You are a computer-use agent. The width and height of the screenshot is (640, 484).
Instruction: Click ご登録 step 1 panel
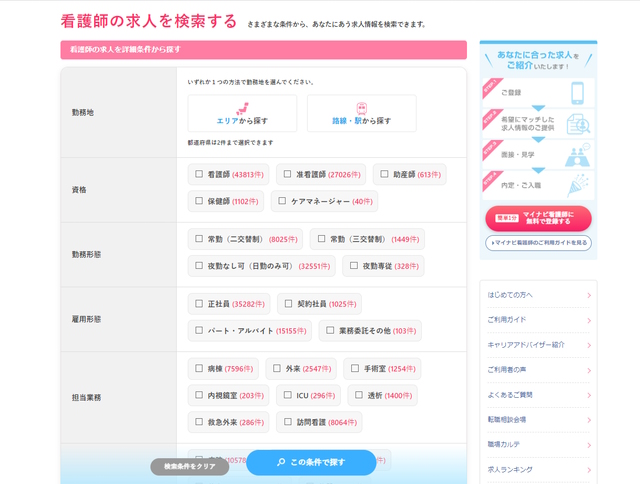(538, 93)
